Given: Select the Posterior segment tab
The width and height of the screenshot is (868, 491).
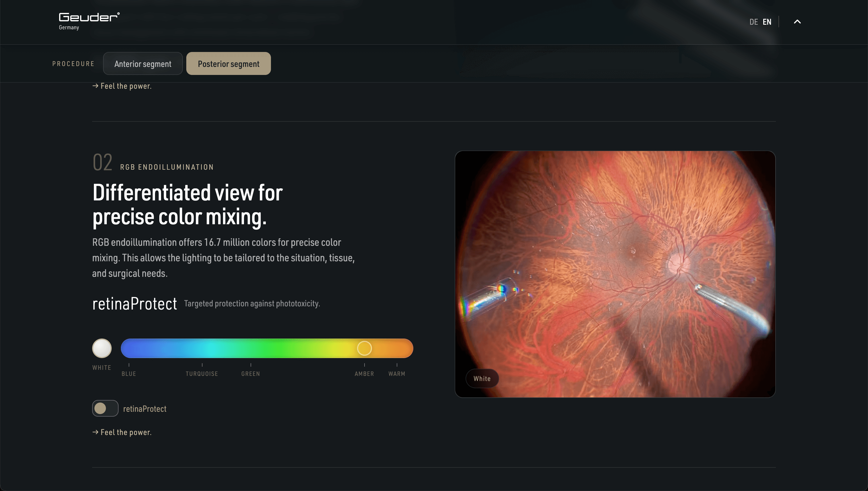Looking at the screenshot, I should (x=228, y=63).
